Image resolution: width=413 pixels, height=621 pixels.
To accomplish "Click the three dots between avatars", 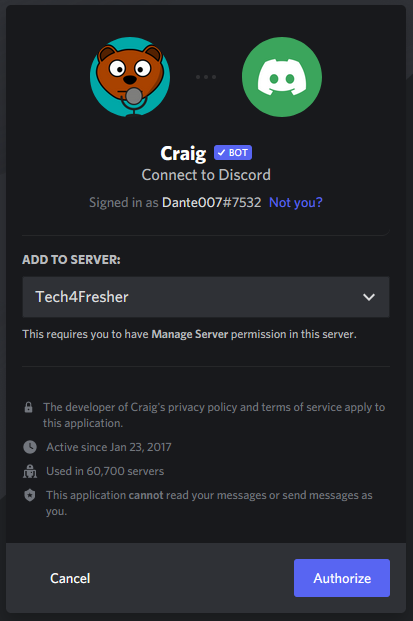I will point(206,77).
